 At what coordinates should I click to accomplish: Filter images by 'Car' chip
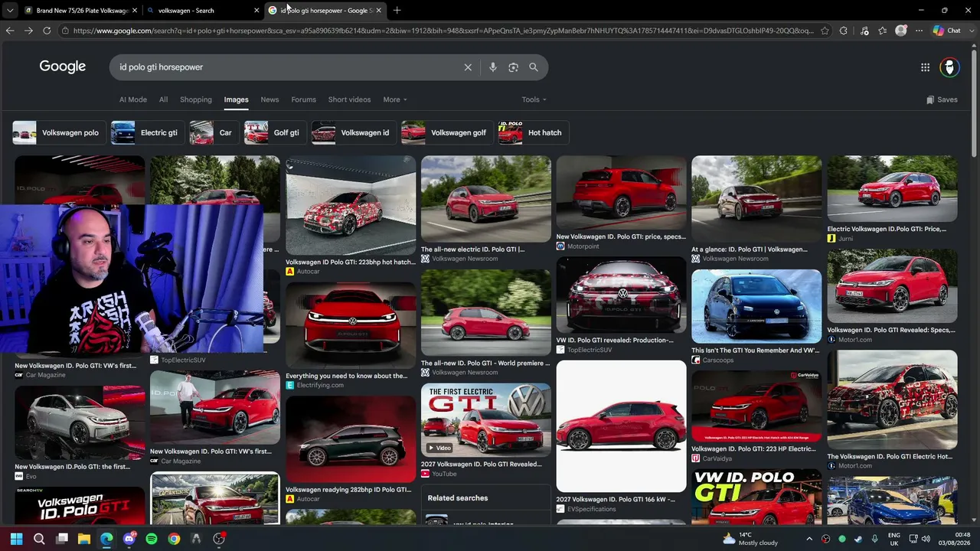click(x=213, y=132)
